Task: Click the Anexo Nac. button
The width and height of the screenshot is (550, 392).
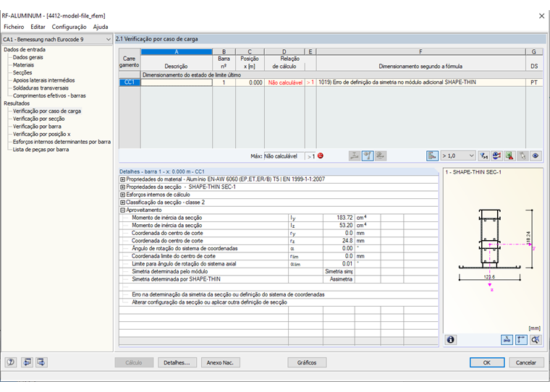Action: click(220, 362)
